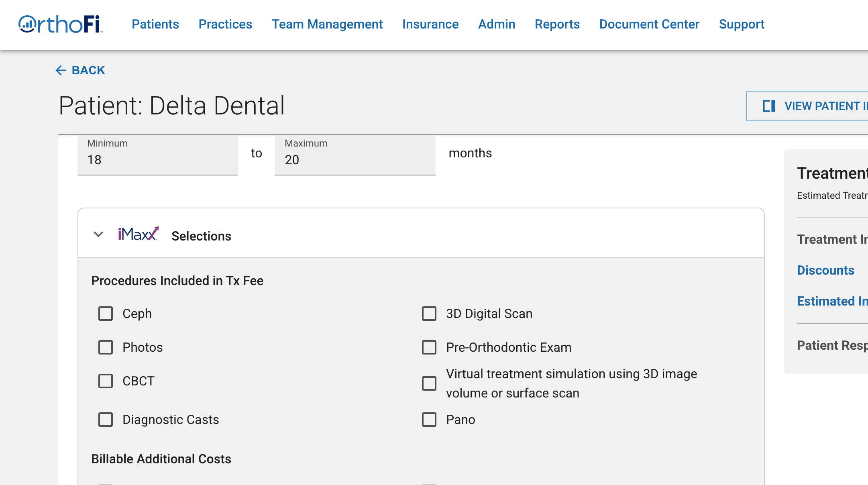Click the Discounts link
This screenshot has height=485, width=868.
[x=825, y=270]
